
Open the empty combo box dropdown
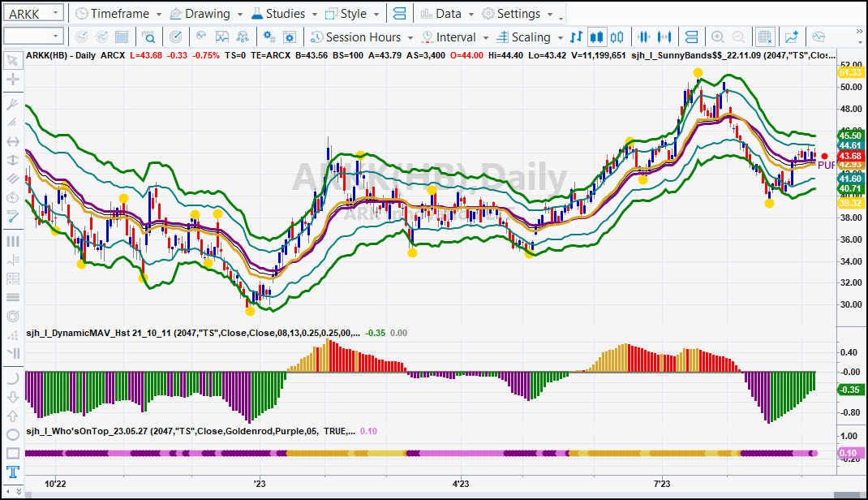[x=55, y=37]
